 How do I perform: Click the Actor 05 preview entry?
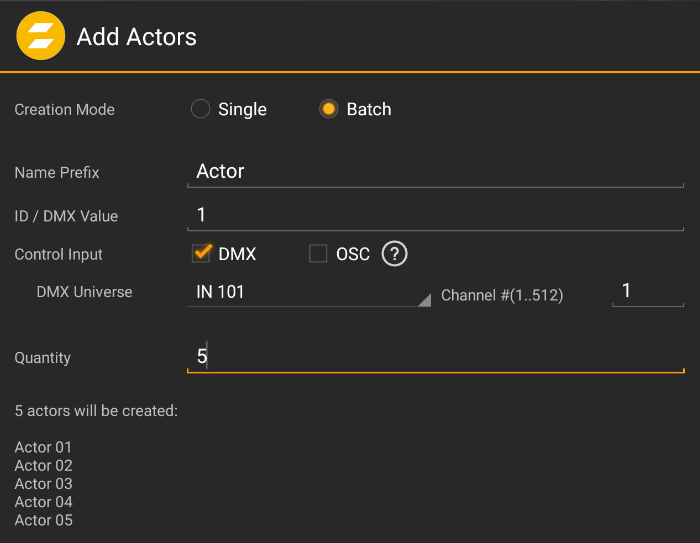pyautogui.click(x=43, y=520)
